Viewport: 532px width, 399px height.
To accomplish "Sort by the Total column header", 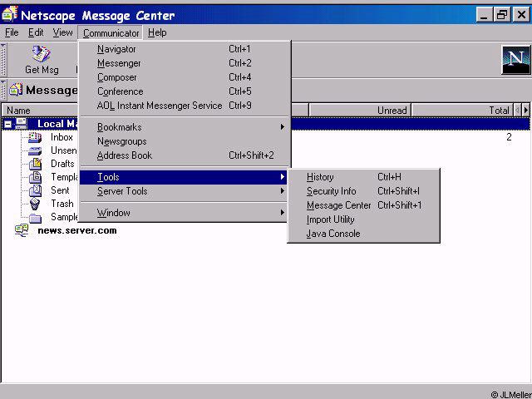I will coord(462,111).
